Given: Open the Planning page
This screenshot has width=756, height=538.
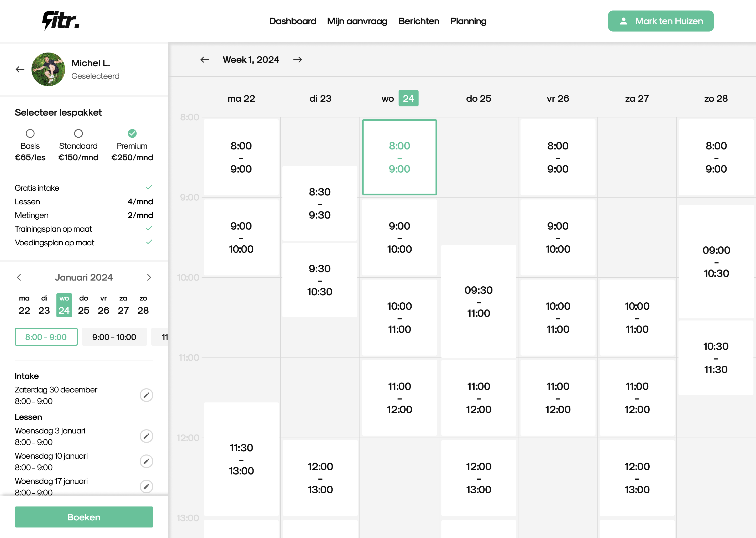Looking at the screenshot, I should (x=468, y=21).
